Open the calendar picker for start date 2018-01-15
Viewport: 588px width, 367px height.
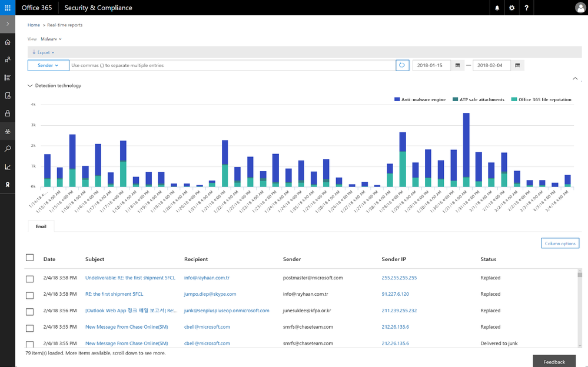458,65
